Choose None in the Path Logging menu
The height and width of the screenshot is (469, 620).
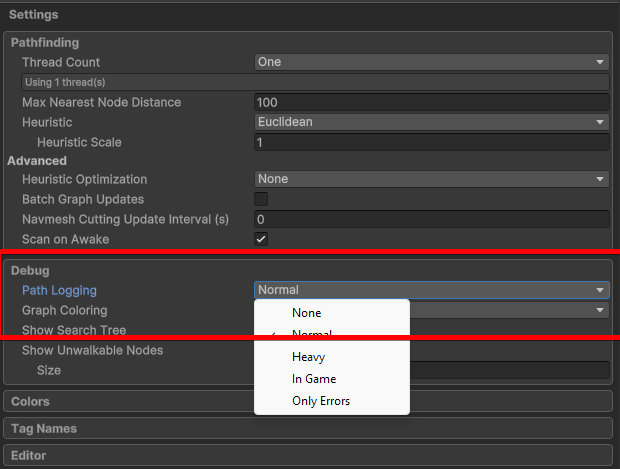332,313
